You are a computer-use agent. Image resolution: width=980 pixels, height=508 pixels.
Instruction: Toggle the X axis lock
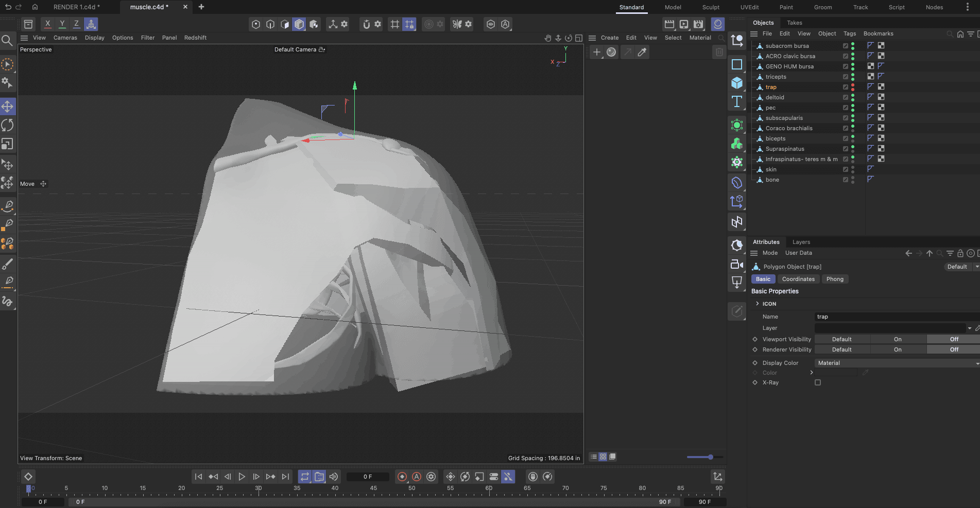point(47,24)
